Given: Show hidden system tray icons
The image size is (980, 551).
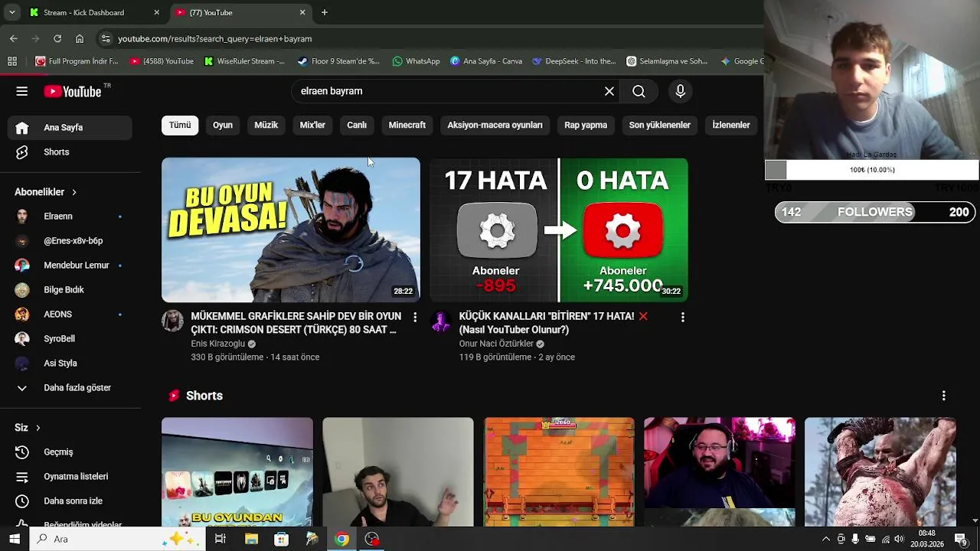Looking at the screenshot, I should pyautogui.click(x=825, y=540).
